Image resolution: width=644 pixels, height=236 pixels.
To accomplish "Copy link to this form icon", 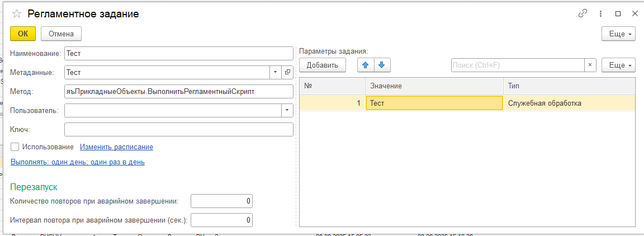I will pyautogui.click(x=583, y=13).
